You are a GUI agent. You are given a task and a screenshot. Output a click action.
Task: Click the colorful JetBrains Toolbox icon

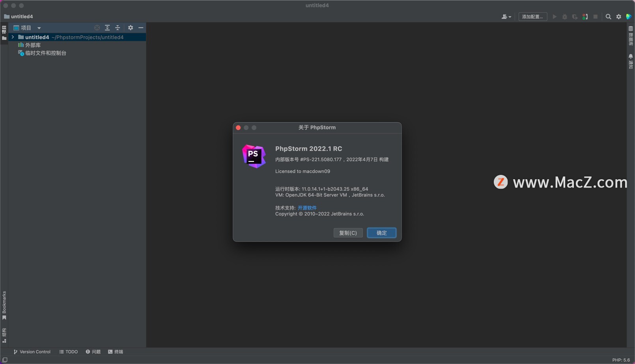(629, 17)
